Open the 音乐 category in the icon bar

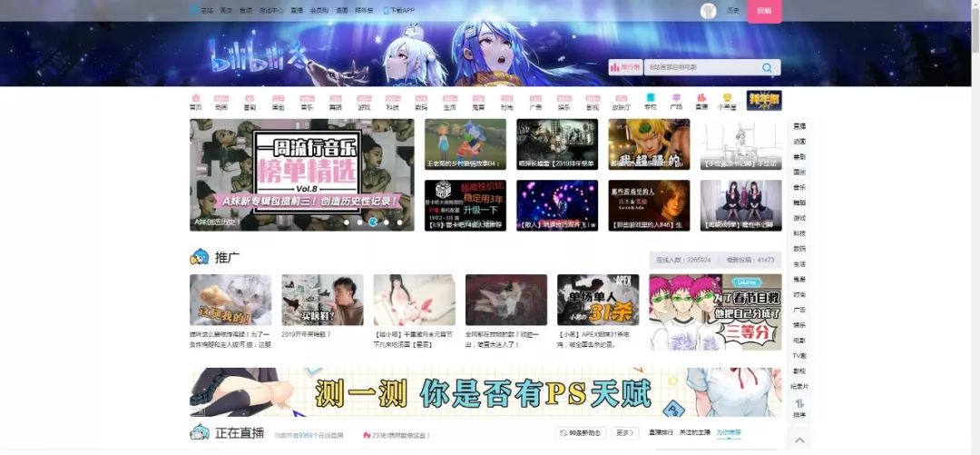tap(307, 102)
